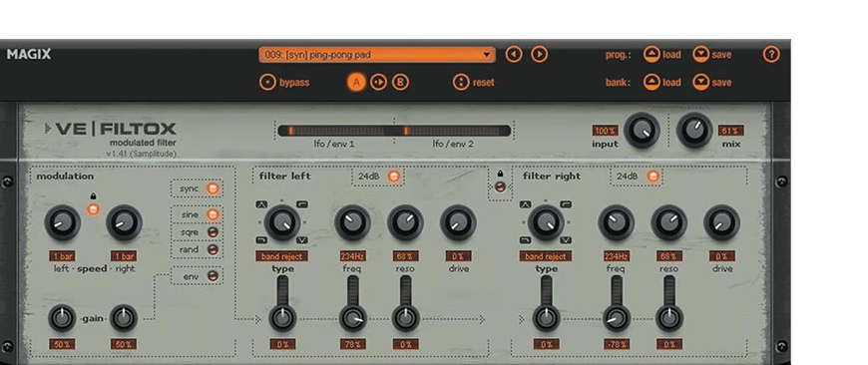The image size is (868, 365).
Task: Click the lfo / env 2 meter
Action: click(x=452, y=131)
